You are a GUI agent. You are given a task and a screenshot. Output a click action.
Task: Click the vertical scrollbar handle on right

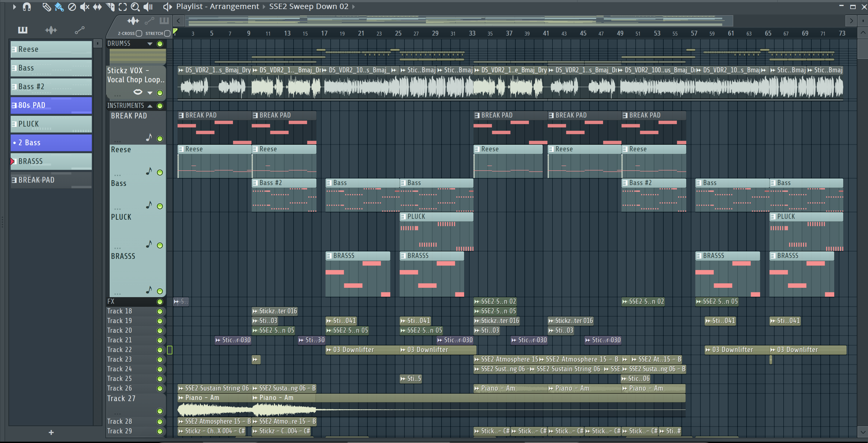coord(862,49)
